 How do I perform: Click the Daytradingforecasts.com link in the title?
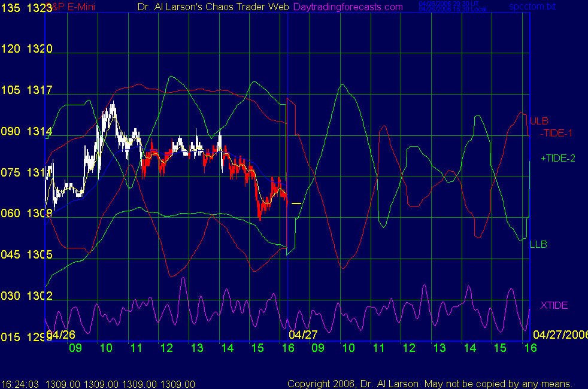[348, 7]
